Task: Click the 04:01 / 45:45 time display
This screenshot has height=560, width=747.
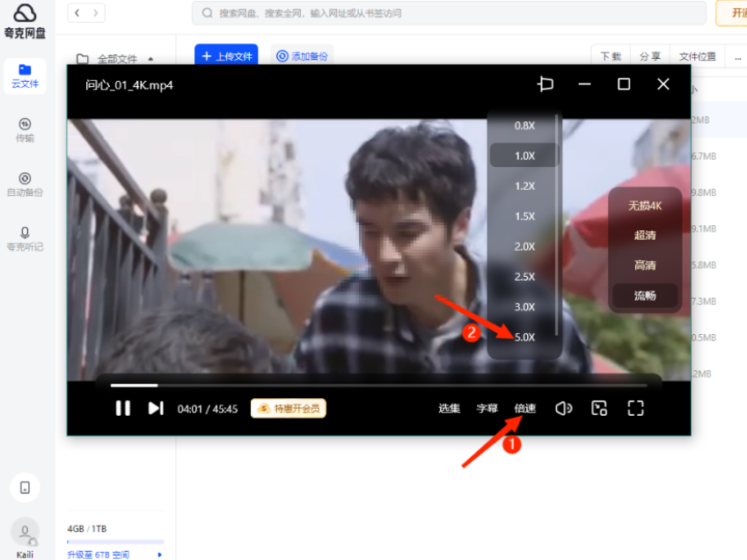Action: click(x=208, y=409)
